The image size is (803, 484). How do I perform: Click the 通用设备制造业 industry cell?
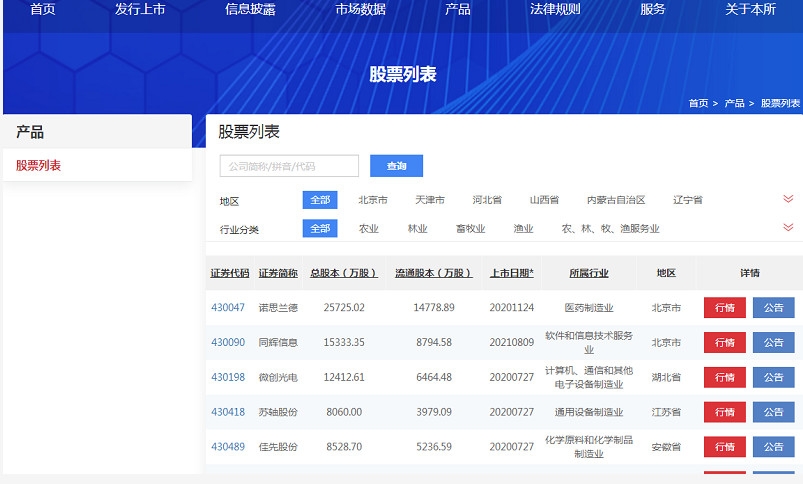(589, 412)
